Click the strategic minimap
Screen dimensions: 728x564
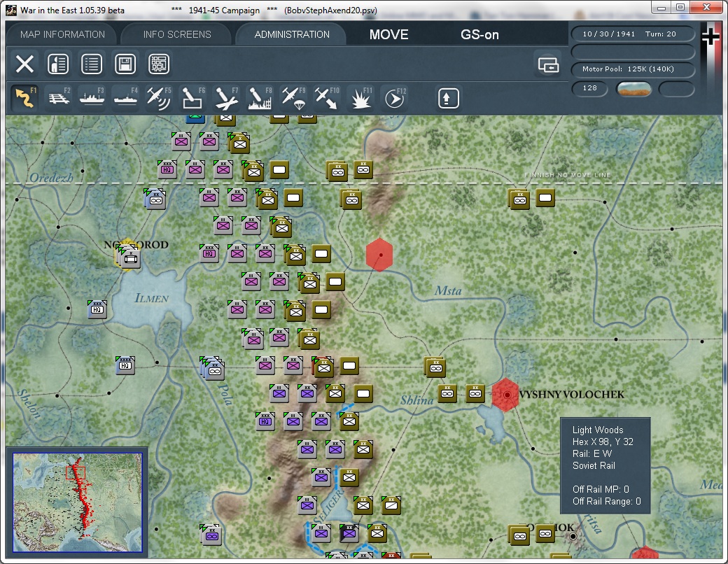tap(78, 502)
